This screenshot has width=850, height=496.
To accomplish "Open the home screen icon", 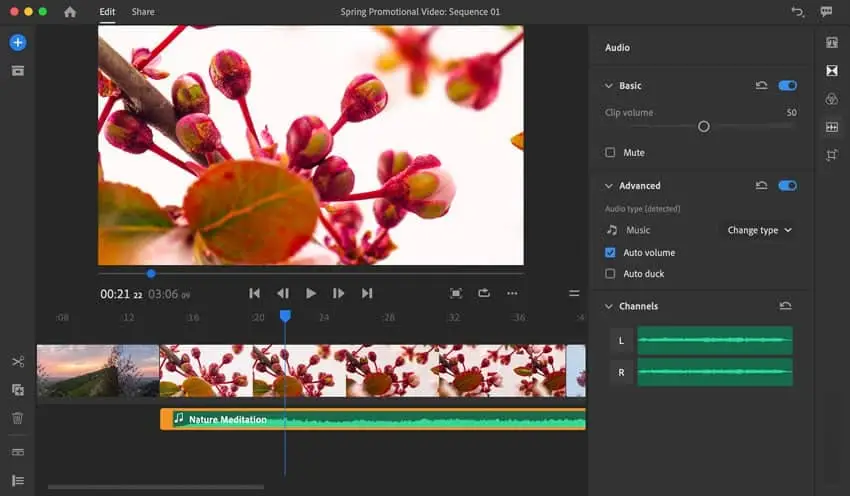I will click(x=70, y=12).
